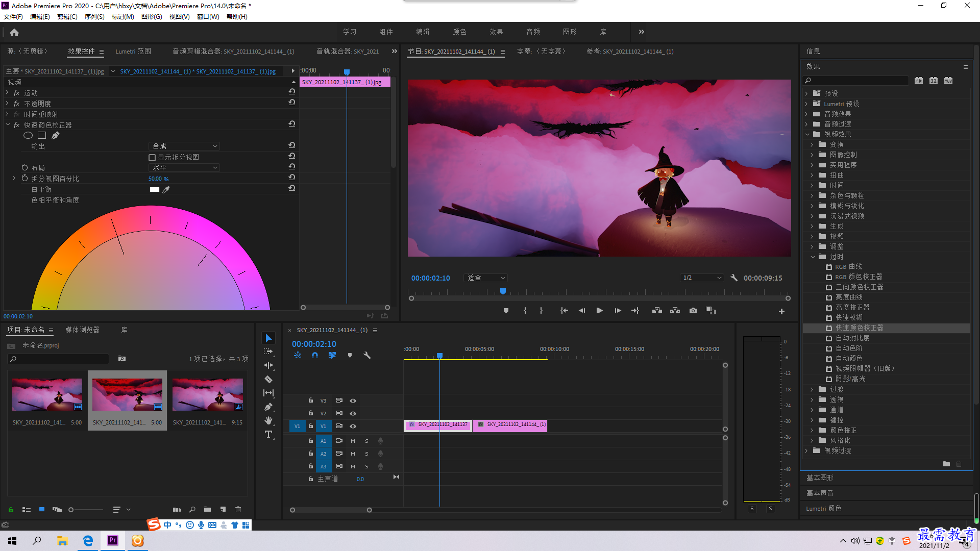Image resolution: width=980 pixels, height=551 pixels.
Task: Click the Add Marker button in program monitor
Action: [x=506, y=311]
